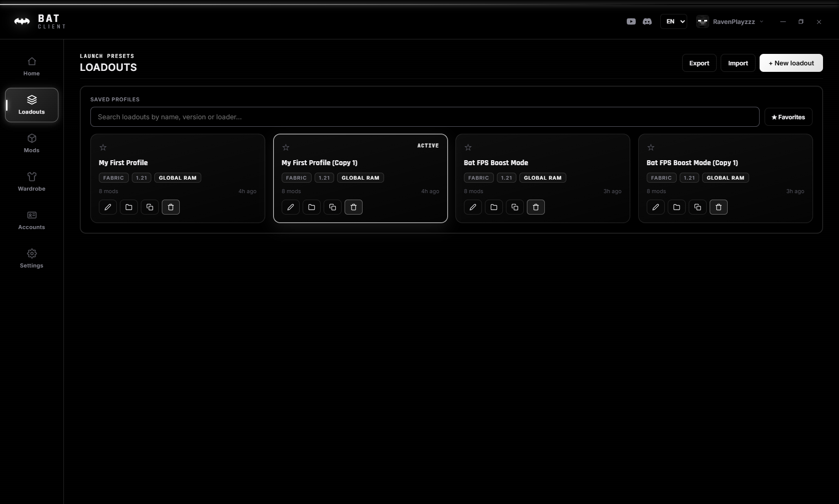Delete Bat FPS Boost Mode (Copy 1)
Viewport: 839px width, 504px height.
[719, 207]
